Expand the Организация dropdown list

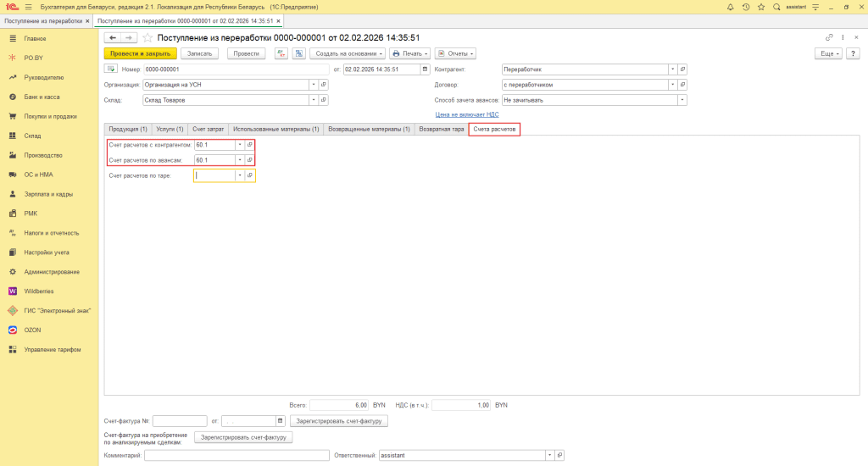tap(313, 85)
